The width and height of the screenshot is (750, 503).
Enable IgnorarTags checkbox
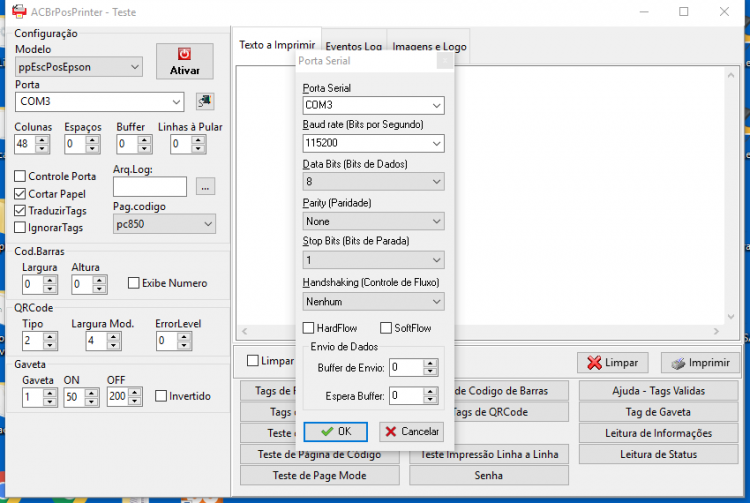click(x=20, y=227)
